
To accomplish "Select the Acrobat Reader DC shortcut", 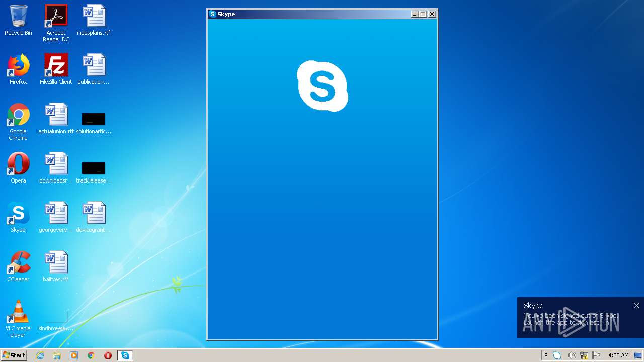I will [x=56, y=23].
